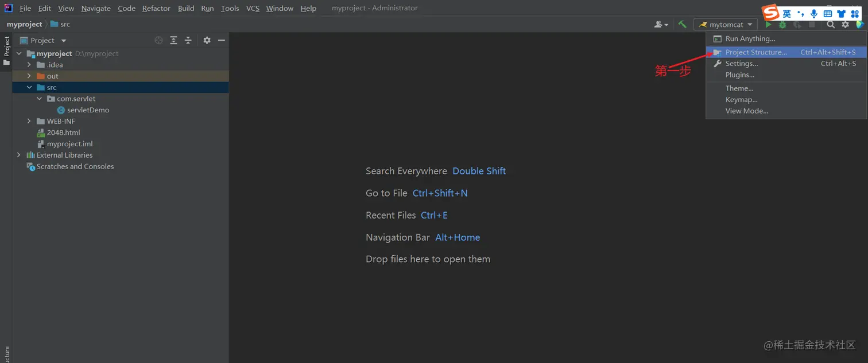Viewport: 868px width, 363px height.
Task: Select 2048.html in the project tree
Action: (x=63, y=132)
